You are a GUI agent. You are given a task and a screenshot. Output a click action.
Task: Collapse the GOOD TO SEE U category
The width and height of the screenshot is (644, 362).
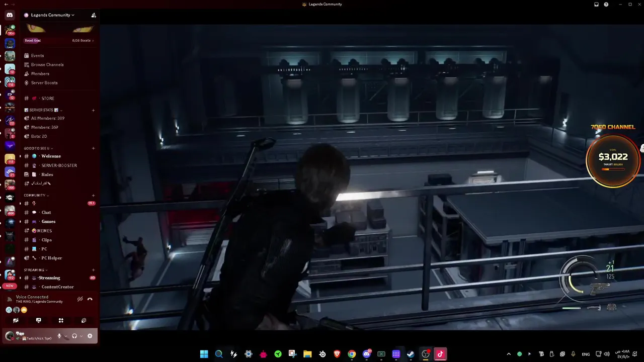[38, 148]
